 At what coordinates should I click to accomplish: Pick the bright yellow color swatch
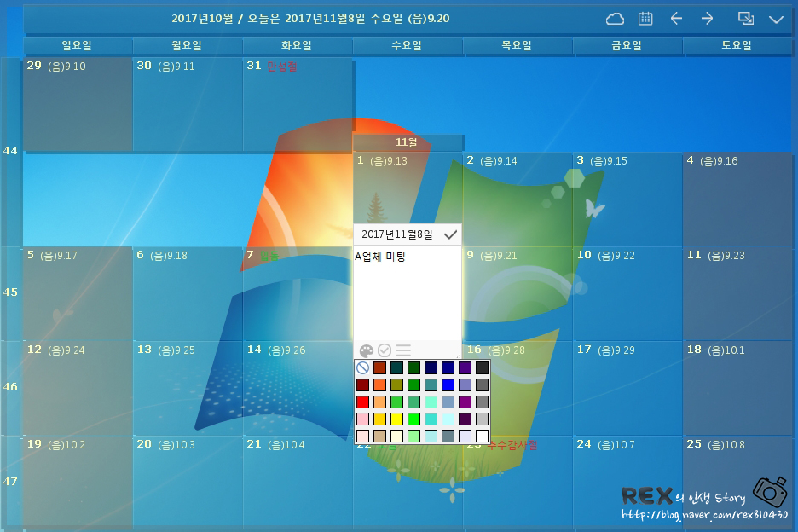pyautogui.click(x=396, y=419)
